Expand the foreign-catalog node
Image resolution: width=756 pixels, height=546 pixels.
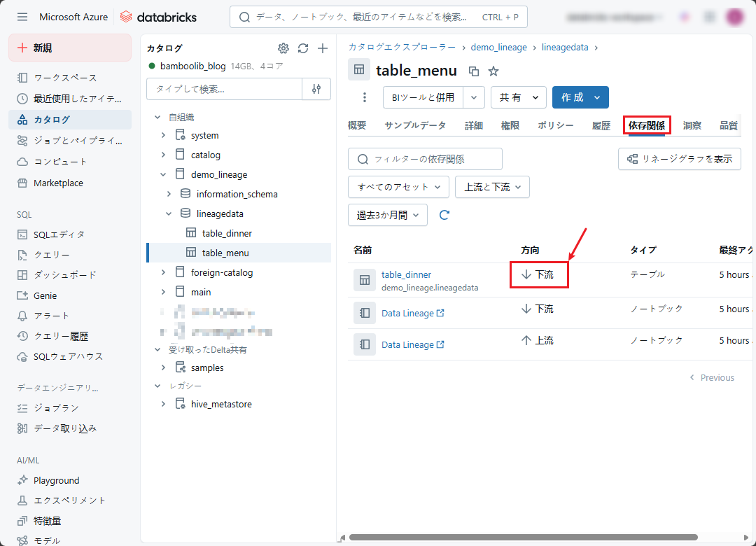click(x=163, y=272)
